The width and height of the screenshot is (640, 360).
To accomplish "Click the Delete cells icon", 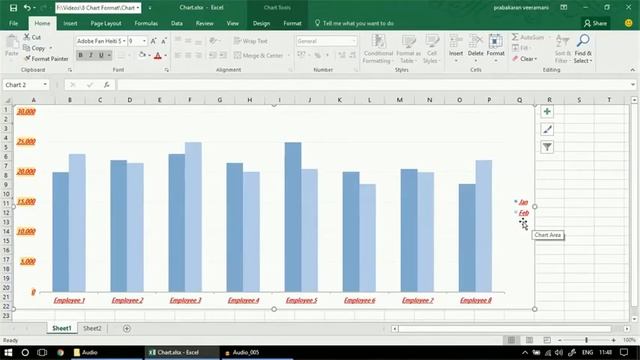I will pos(476,42).
